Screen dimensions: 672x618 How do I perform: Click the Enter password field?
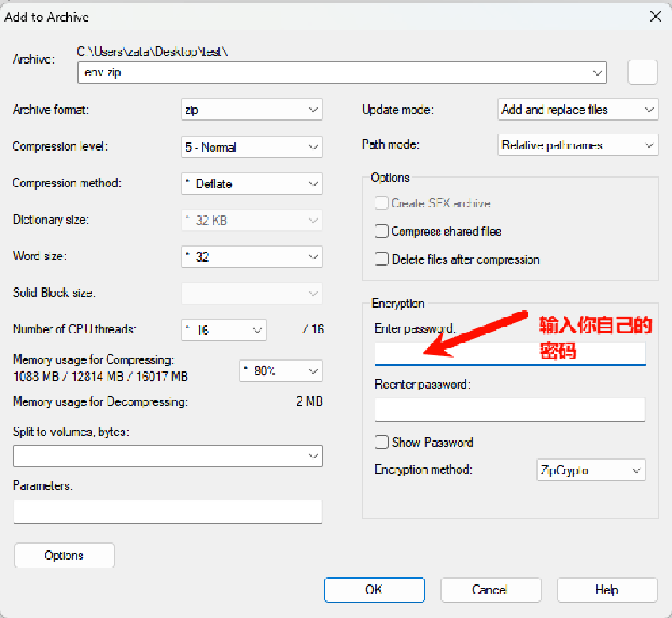510,354
